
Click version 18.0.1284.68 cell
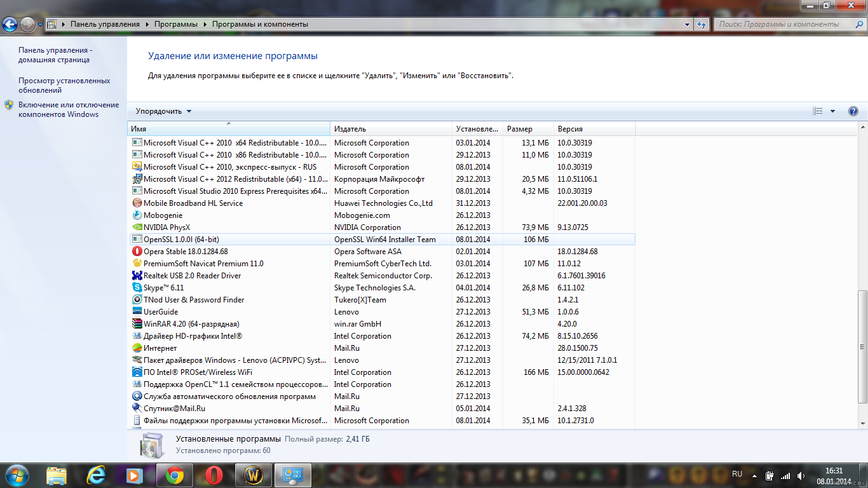(578, 252)
